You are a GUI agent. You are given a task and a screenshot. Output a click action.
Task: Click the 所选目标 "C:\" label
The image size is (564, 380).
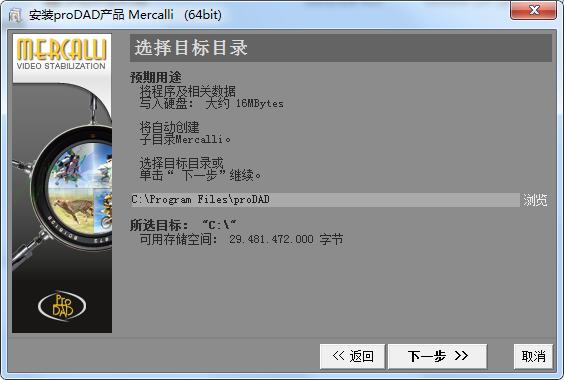183,225
